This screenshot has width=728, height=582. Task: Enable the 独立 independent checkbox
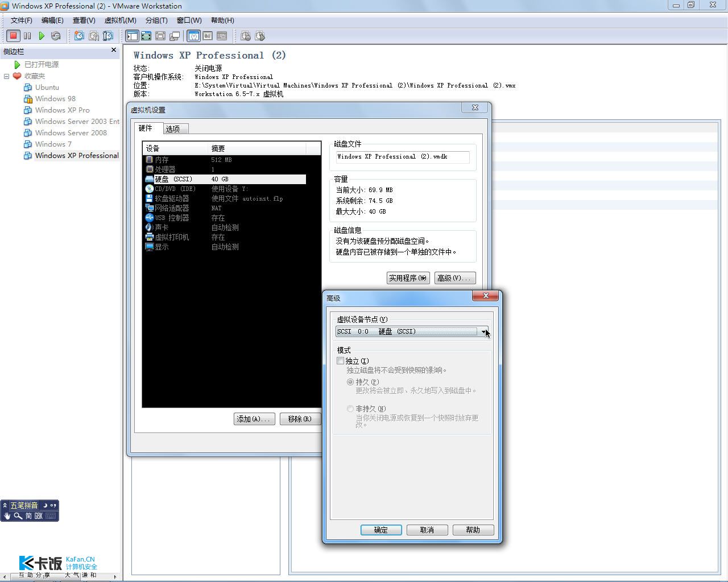point(341,361)
